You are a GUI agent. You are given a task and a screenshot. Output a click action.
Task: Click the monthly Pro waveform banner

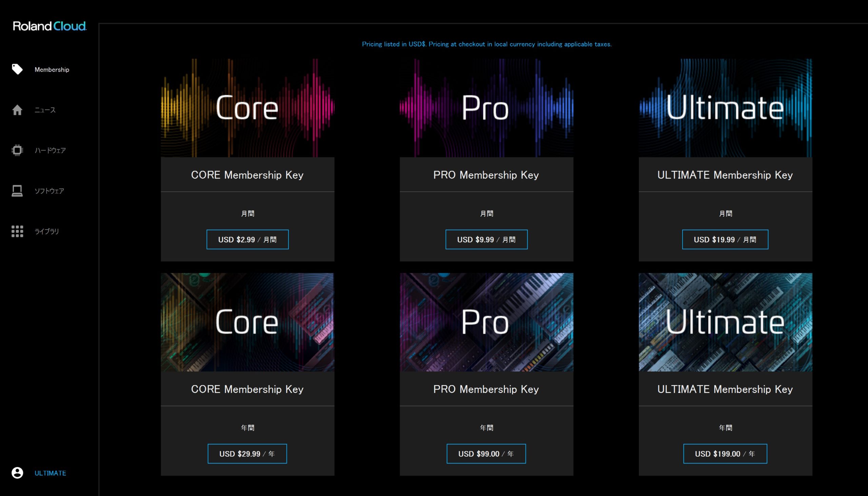pyautogui.click(x=487, y=108)
